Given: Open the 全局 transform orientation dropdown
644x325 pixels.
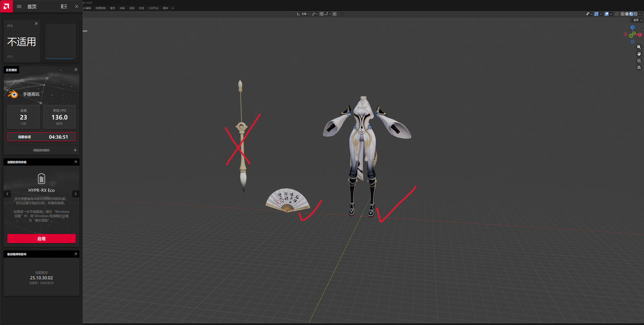Looking at the screenshot, I should click(303, 14).
